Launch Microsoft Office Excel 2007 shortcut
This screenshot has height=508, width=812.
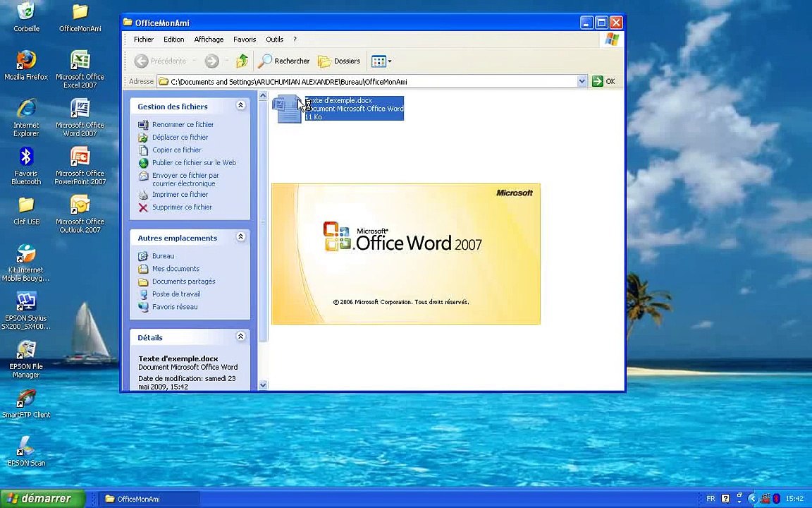[x=80, y=69]
